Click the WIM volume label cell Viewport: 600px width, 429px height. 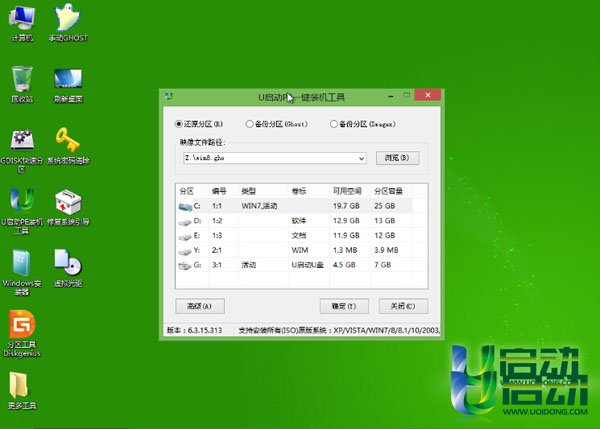[300, 250]
